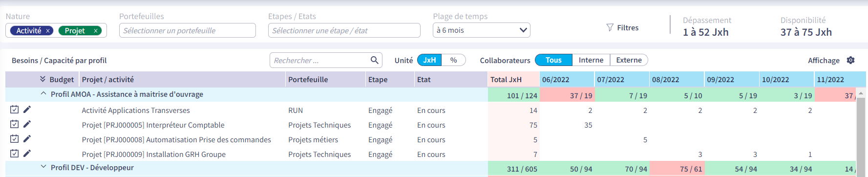
Task: Show only Interne collaborators
Action: (591, 60)
